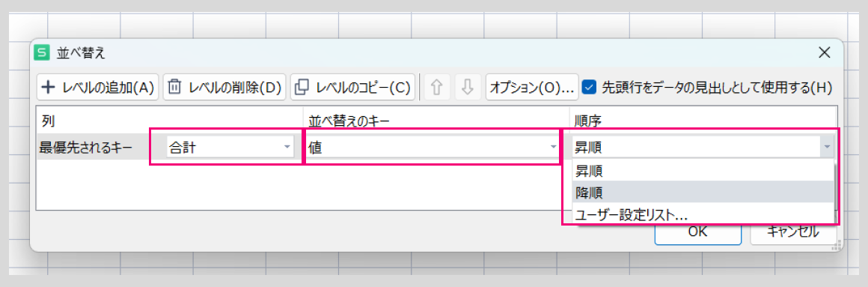The image size is (868, 287).
Task: Confirm sorting with the OK button
Action: pyautogui.click(x=697, y=232)
